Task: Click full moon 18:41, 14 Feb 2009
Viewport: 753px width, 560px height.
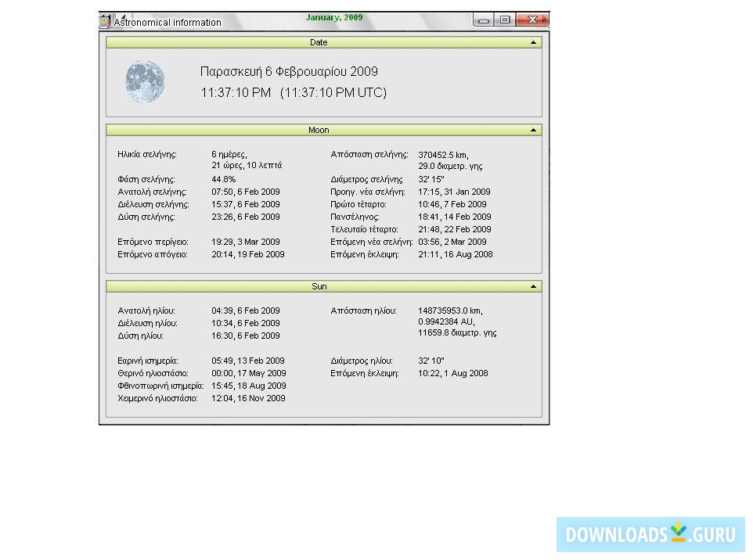Action: 454,217
